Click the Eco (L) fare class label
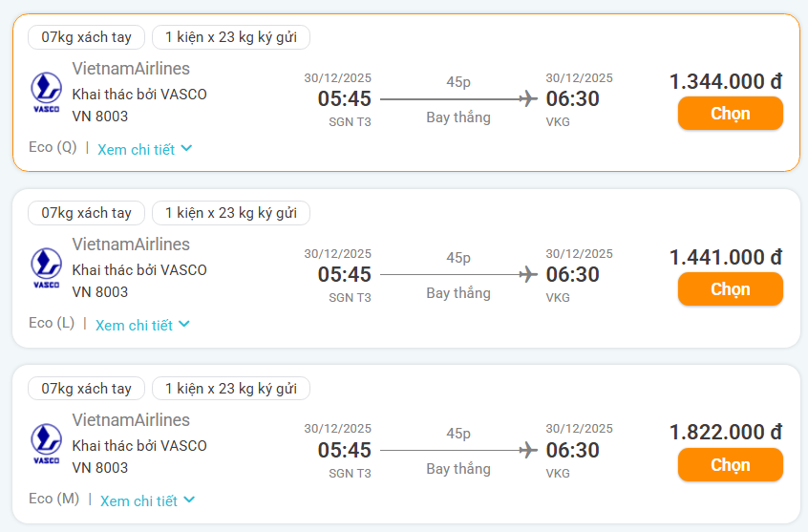The image size is (808, 532). click(52, 323)
